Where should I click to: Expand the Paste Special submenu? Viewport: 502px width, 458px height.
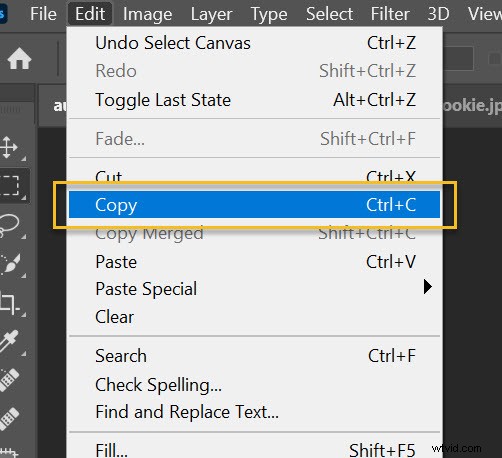(255, 288)
